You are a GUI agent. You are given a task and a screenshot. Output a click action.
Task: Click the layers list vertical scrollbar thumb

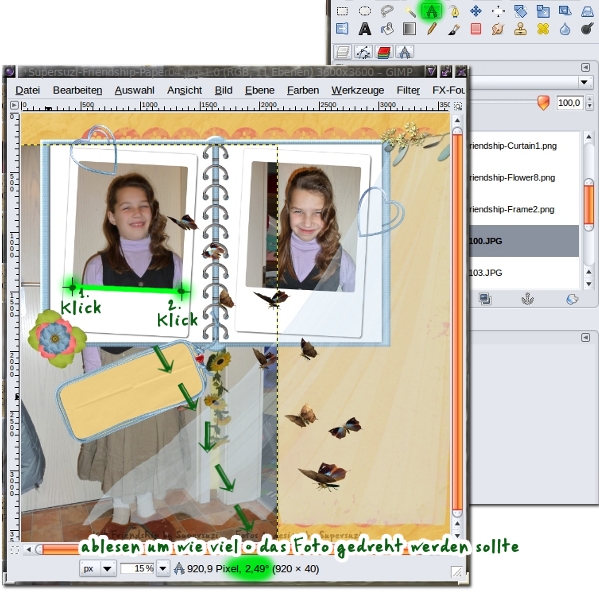pyautogui.click(x=589, y=204)
